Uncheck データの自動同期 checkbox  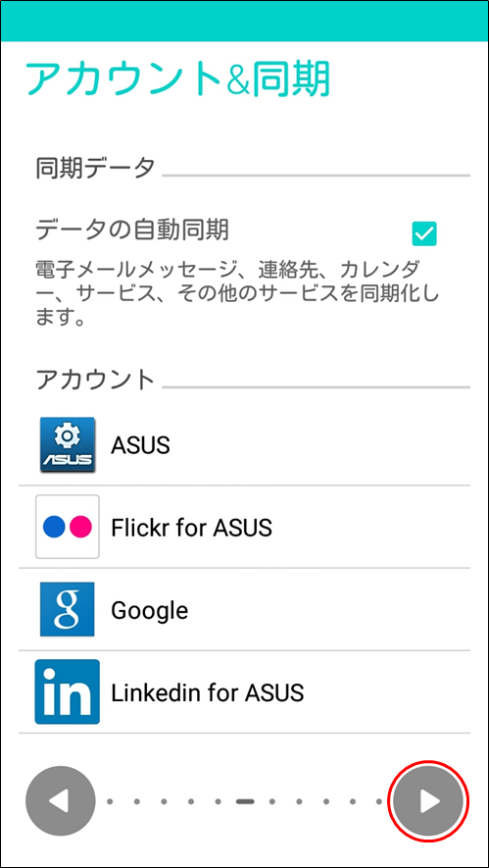click(x=424, y=233)
